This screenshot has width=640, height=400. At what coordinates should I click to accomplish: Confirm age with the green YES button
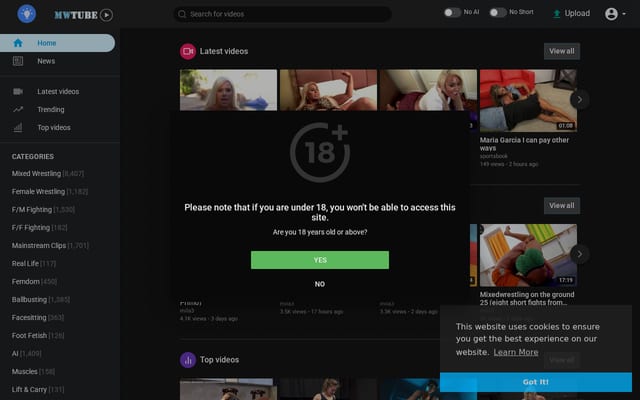point(320,260)
